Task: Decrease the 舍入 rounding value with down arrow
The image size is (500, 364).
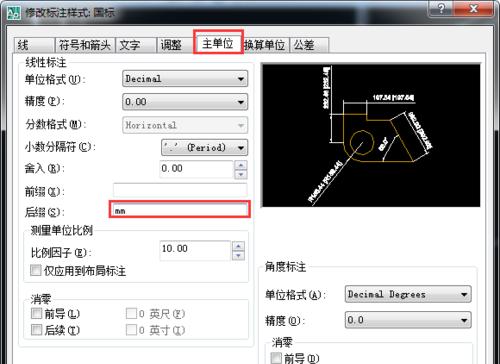Action: tap(241, 174)
